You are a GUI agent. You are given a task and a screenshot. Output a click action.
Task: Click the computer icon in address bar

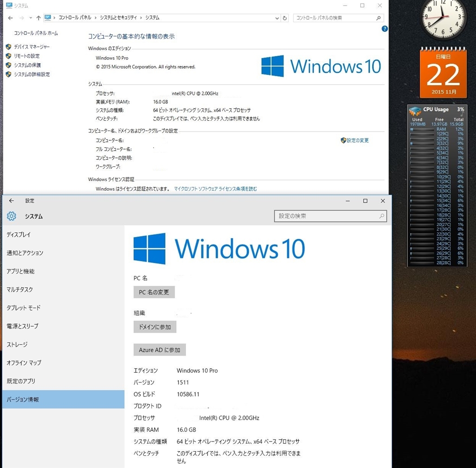coord(48,18)
